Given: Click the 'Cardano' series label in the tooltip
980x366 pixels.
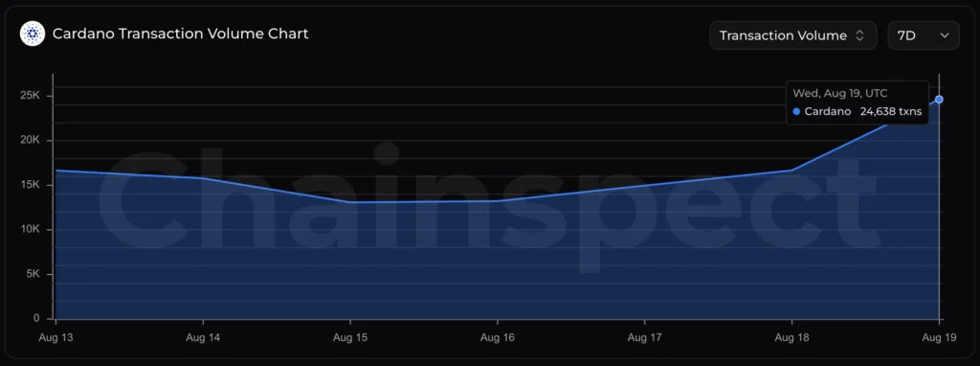Looking at the screenshot, I should pos(828,111).
